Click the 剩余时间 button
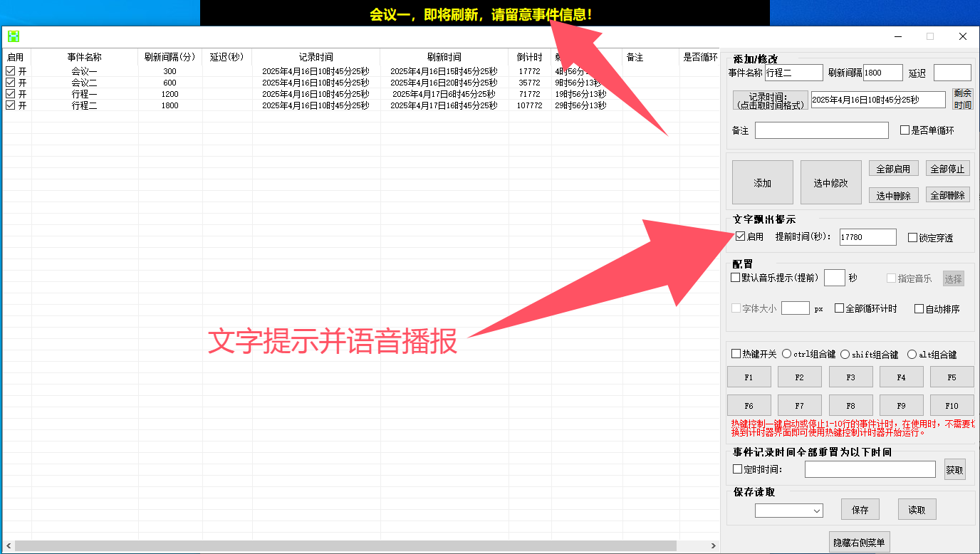Image resolution: width=980 pixels, height=554 pixels. click(962, 99)
